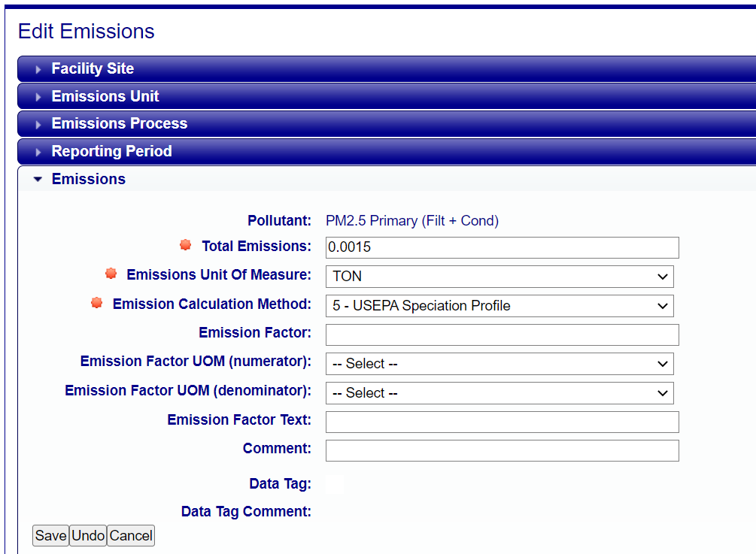Click the Undo button
This screenshot has height=554, width=756.
point(88,536)
